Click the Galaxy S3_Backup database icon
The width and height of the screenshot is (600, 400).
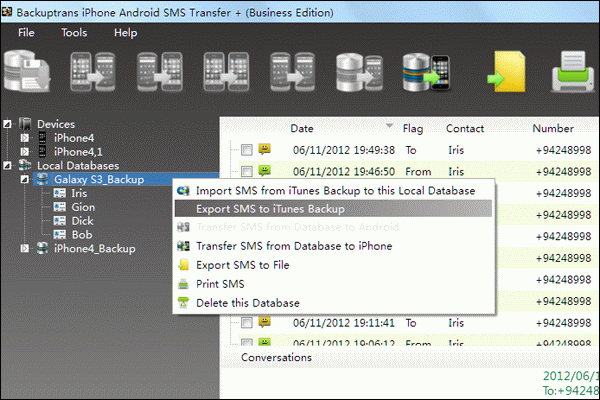coord(42,179)
